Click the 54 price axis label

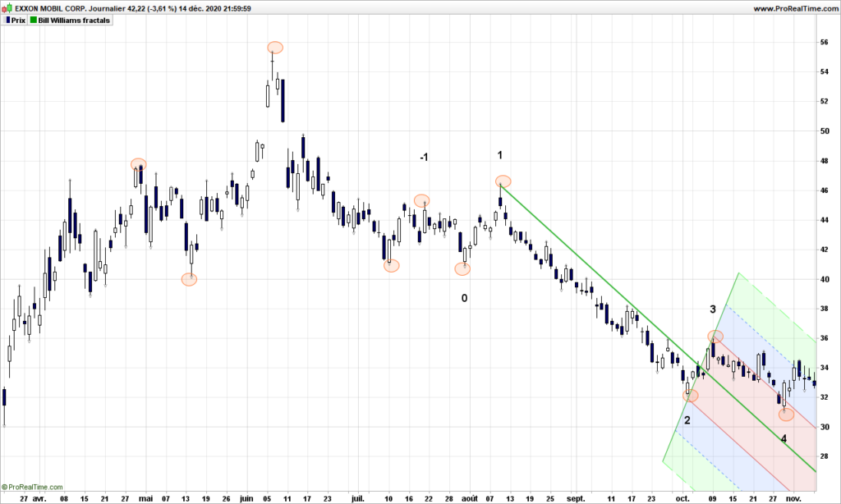pos(824,72)
